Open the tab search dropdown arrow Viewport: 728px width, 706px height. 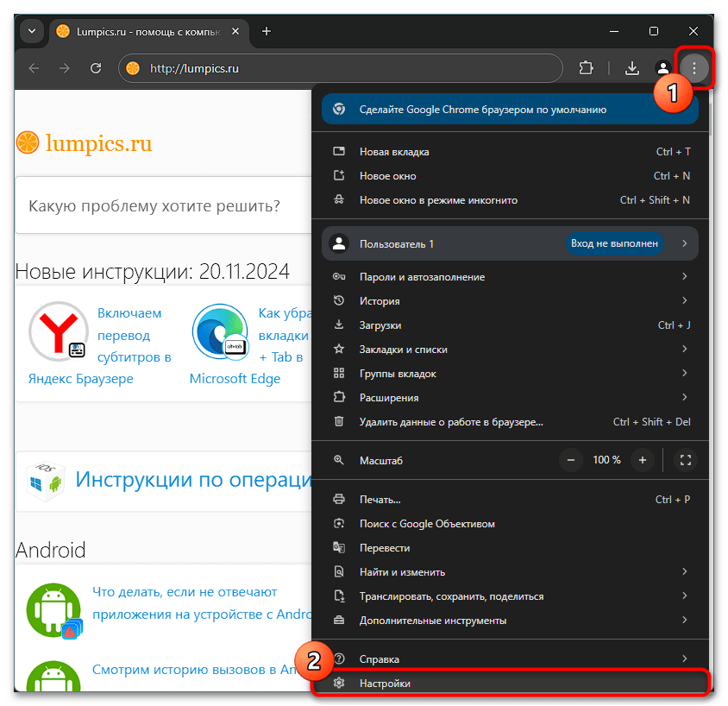pyautogui.click(x=32, y=31)
